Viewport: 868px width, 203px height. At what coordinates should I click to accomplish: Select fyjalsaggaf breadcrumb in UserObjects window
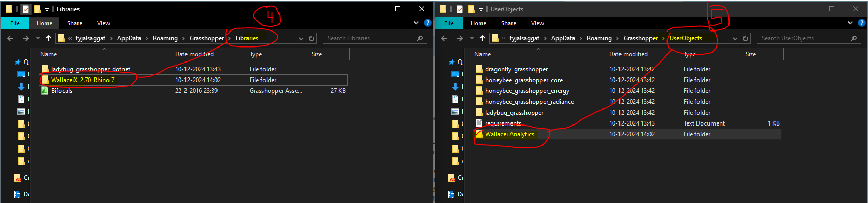[x=524, y=38]
